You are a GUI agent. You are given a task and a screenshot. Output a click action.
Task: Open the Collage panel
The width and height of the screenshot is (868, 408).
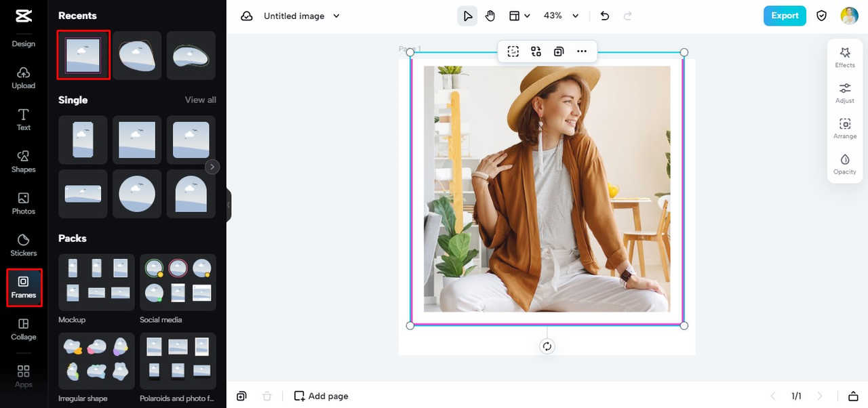(x=23, y=329)
